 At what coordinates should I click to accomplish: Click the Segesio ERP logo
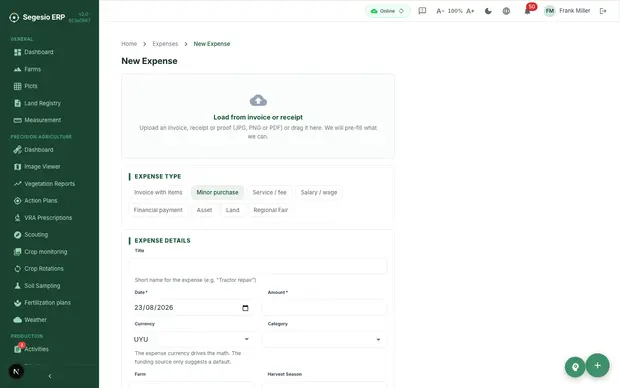(37, 17)
